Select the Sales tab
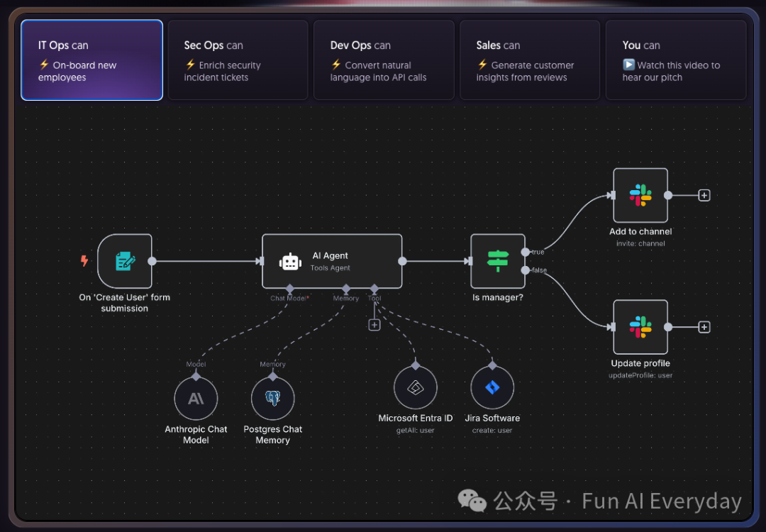 530,60
